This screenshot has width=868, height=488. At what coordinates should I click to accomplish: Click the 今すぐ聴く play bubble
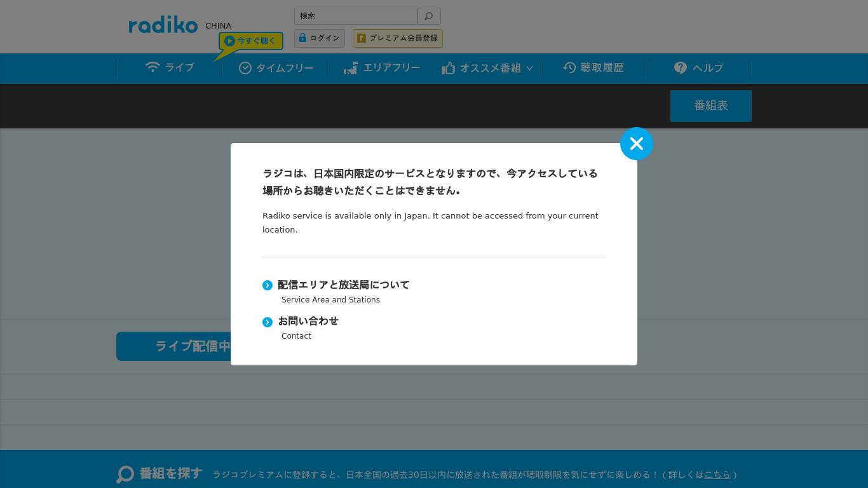click(x=251, y=41)
